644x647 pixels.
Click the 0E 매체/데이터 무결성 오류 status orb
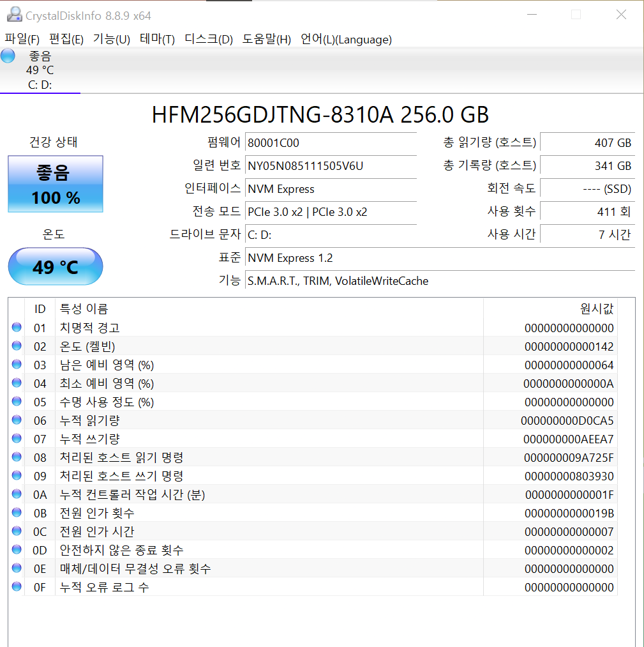click(17, 568)
